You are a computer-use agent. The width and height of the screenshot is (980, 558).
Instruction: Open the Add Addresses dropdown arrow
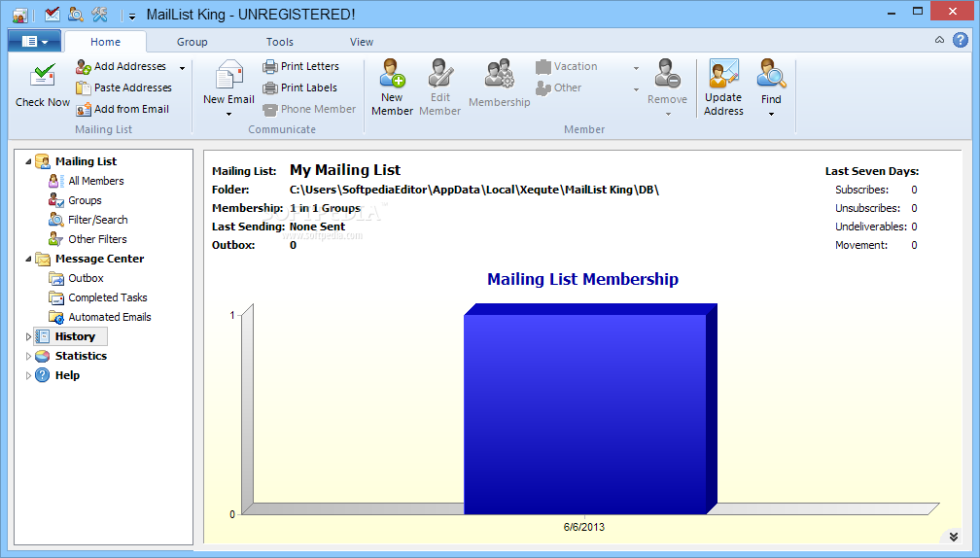(182, 67)
